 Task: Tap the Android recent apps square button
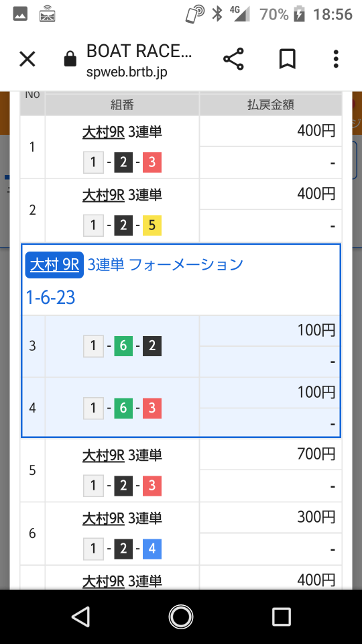(x=282, y=616)
